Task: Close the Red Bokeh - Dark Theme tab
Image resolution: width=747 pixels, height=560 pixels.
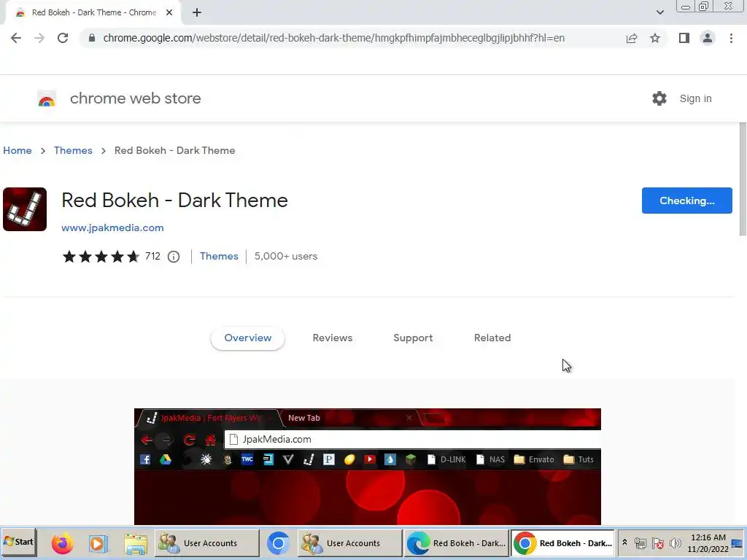Action: (169, 13)
